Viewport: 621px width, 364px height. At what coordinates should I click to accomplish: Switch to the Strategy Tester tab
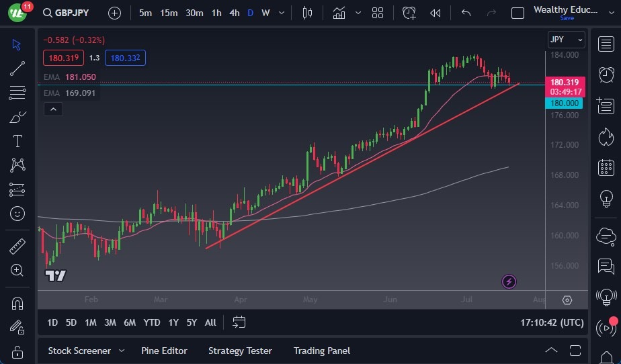[240, 351]
